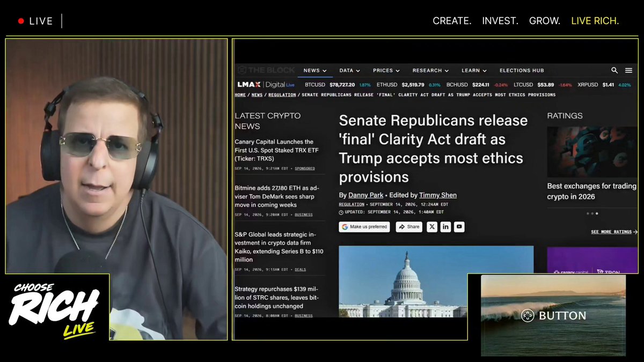Click the ETHUSD ticker price
Viewport: 644px width, 362px height.
(413, 85)
